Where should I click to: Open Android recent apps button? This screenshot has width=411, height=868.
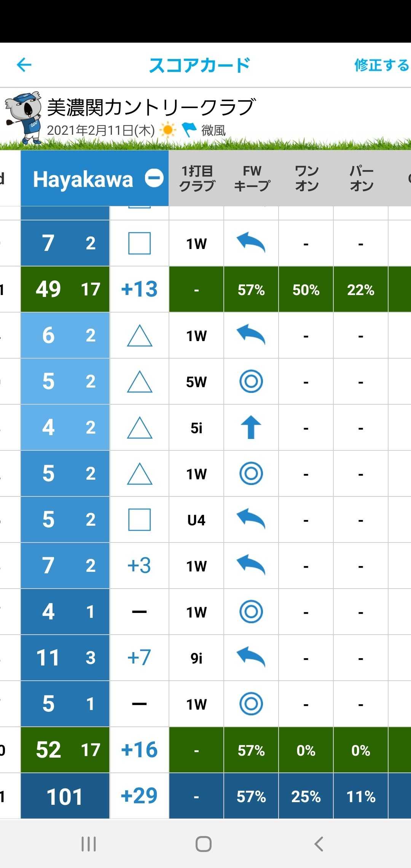tap(89, 844)
